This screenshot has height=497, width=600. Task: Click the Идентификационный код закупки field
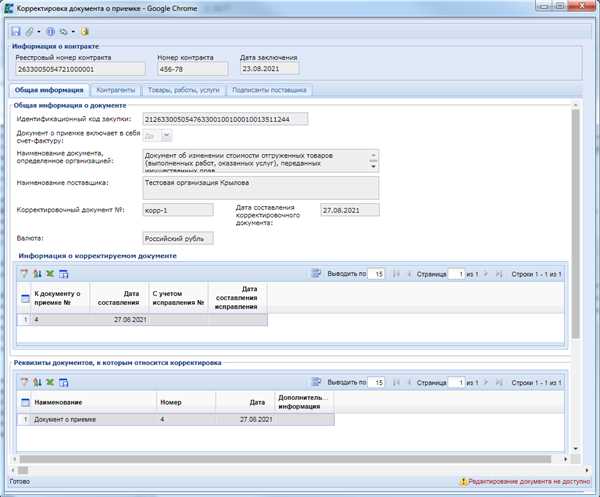(x=225, y=119)
